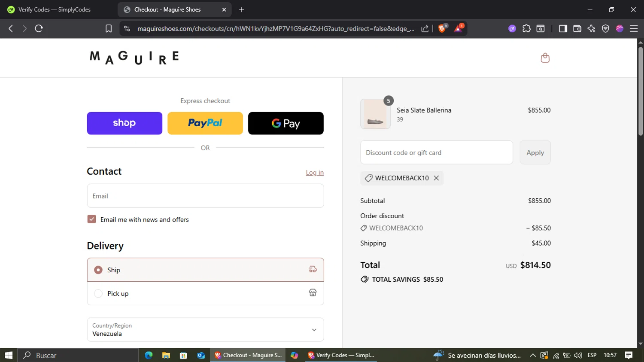Open the notification center icon
The image size is (644, 362).
point(629,355)
